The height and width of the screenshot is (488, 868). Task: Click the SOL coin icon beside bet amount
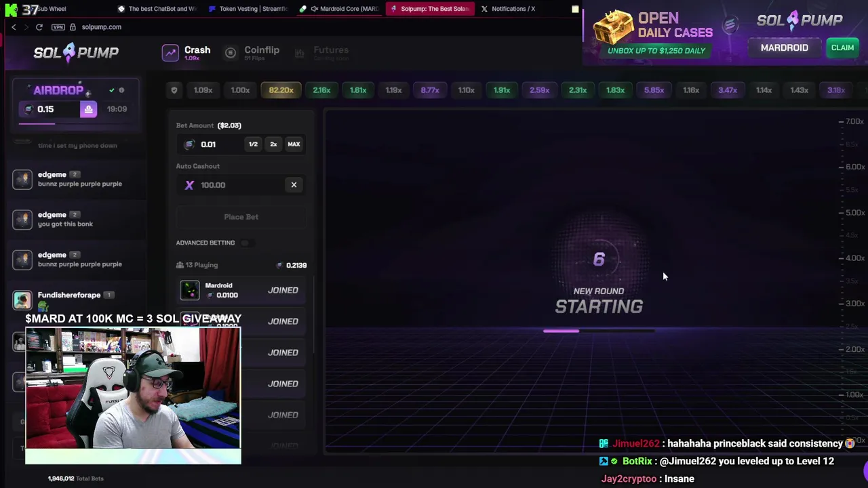pos(189,144)
